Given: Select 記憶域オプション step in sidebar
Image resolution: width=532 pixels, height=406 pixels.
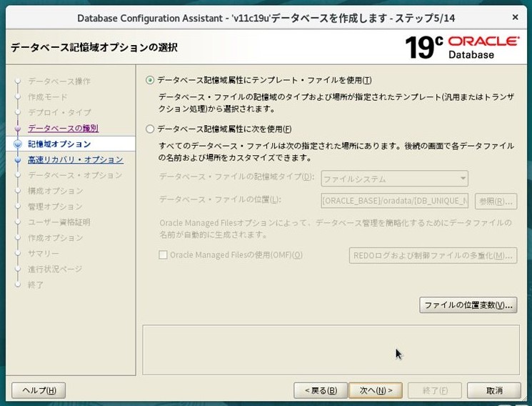Looking at the screenshot, I should 59,144.
